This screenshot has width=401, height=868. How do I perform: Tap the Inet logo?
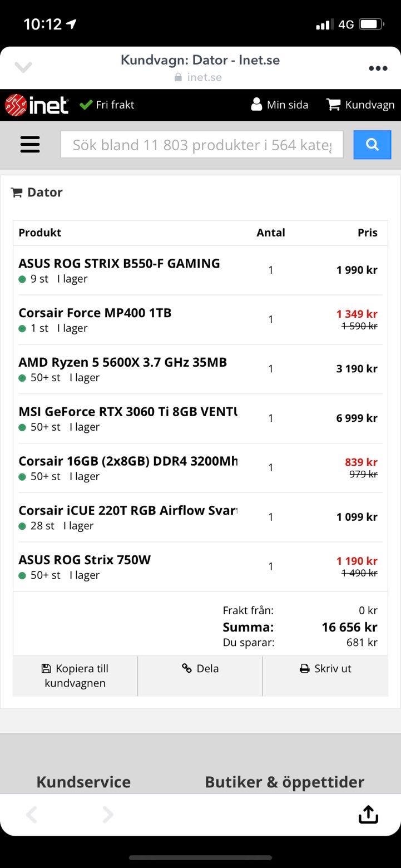[x=37, y=105]
